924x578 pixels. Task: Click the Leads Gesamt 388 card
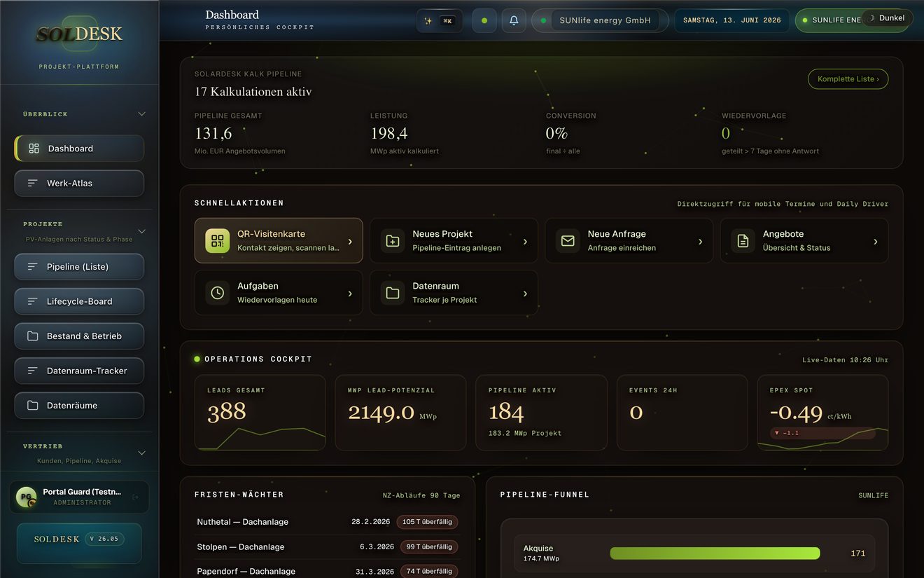coord(260,413)
